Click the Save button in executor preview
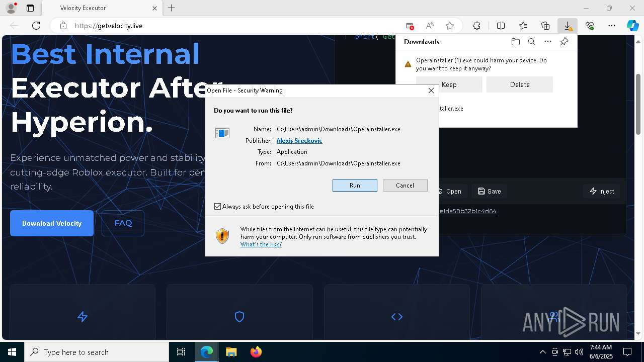 [490, 191]
